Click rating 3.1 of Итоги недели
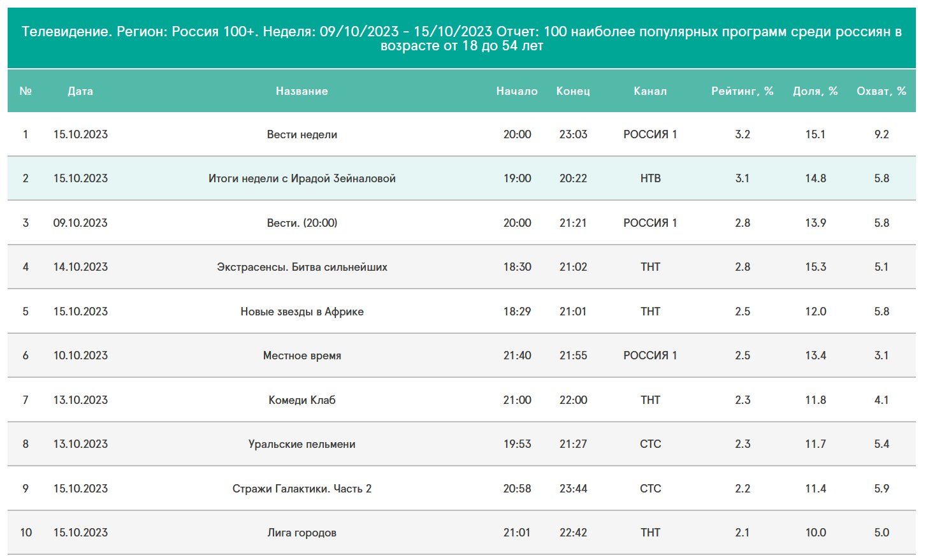Screen dimensions: 928x560 [743, 178]
